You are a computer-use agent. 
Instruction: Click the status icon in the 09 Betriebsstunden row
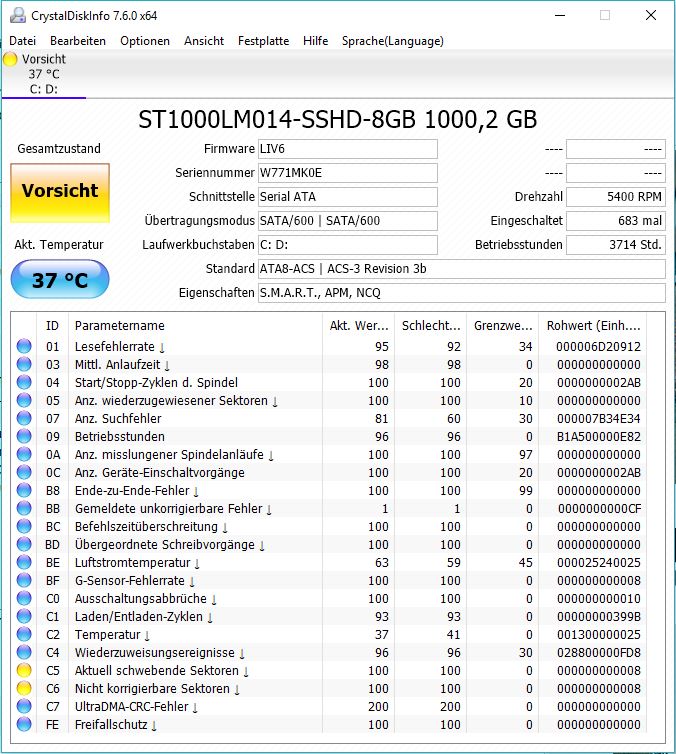click(24, 437)
